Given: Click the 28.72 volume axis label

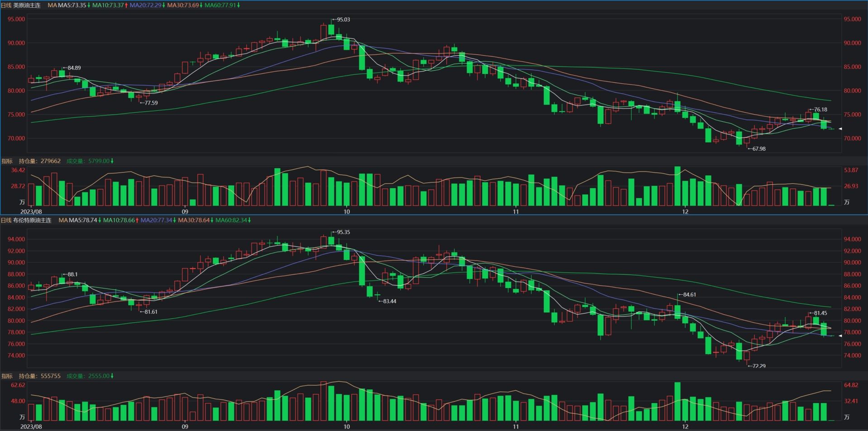Looking at the screenshot, I should (18, 186).
